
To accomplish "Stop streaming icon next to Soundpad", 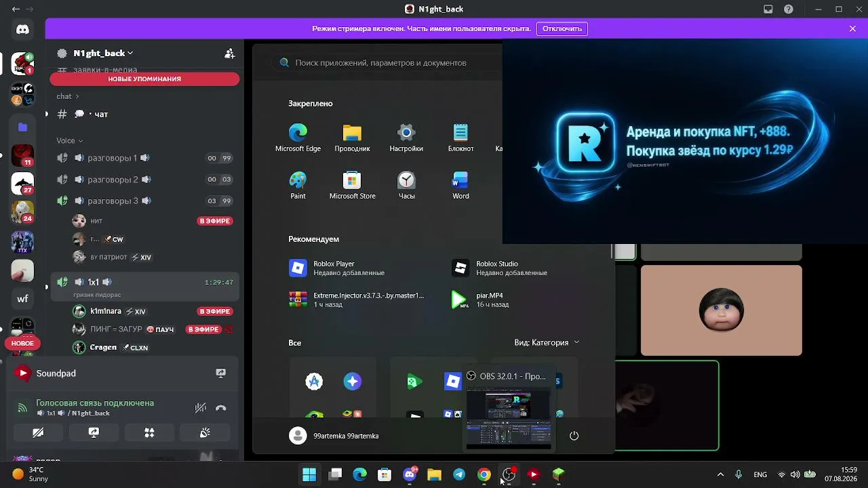I will (x=220, y=373).
